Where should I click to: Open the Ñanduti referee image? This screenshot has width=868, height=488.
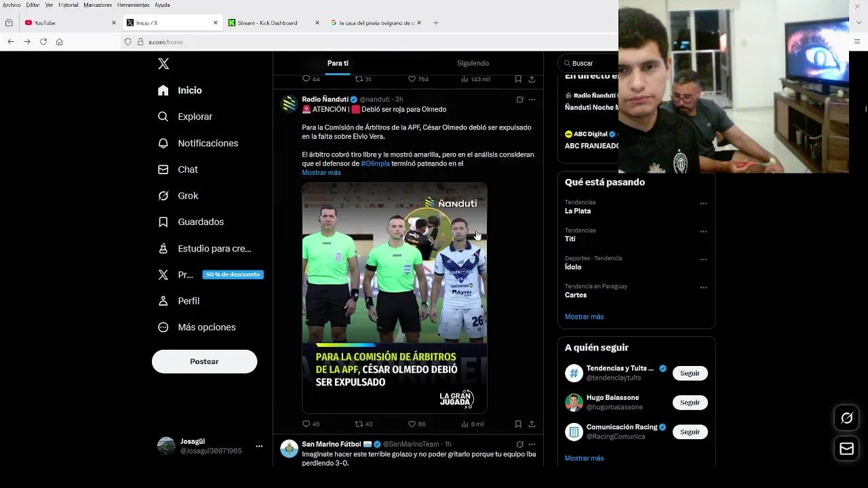click(x=394, y=298)
